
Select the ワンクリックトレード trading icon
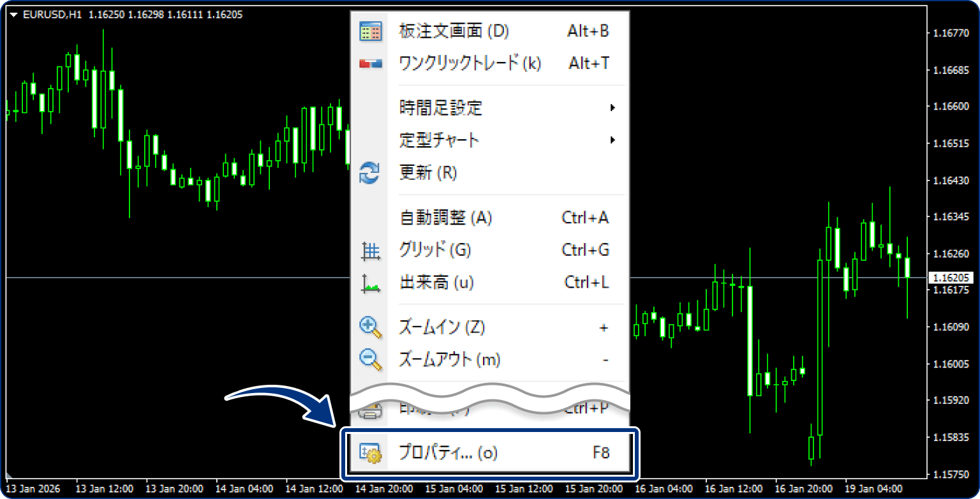click(x=370, y=62)
